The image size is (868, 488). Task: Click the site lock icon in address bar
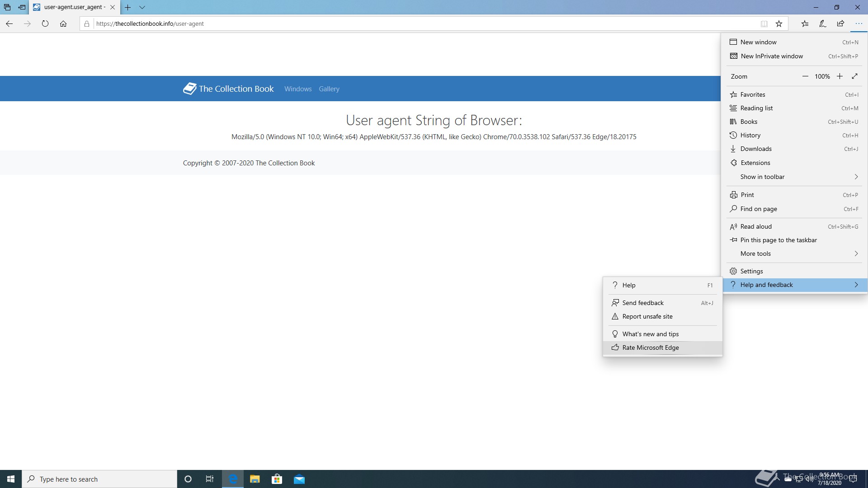(x=87, y=23)
